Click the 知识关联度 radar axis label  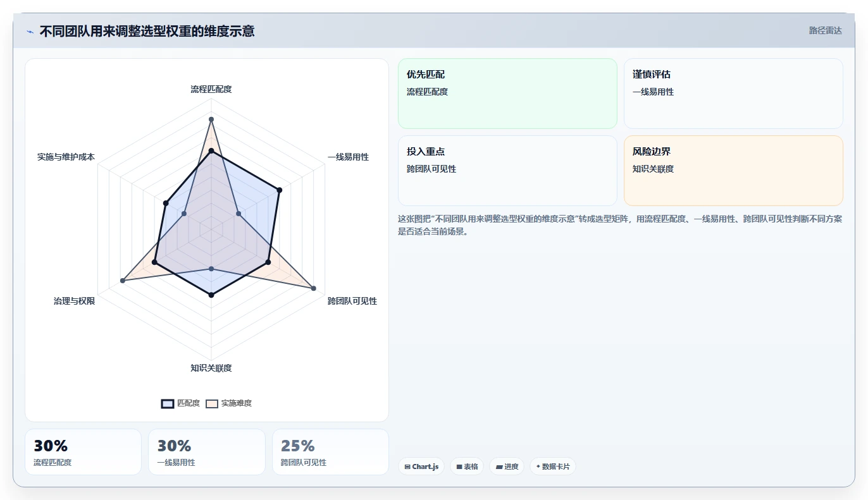point(211,368)
